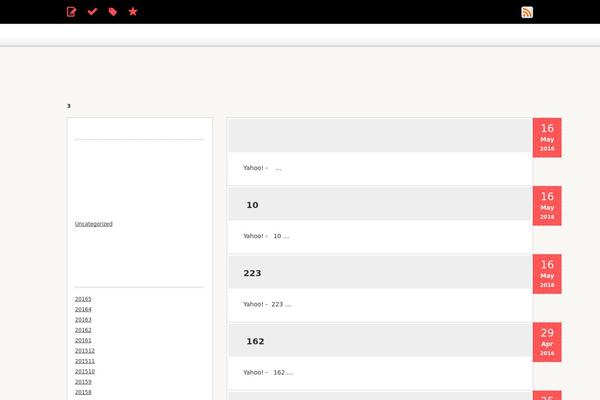Open the 201510 archive link
The width and height of the screenshot is (600, 400).
point(85,371)
